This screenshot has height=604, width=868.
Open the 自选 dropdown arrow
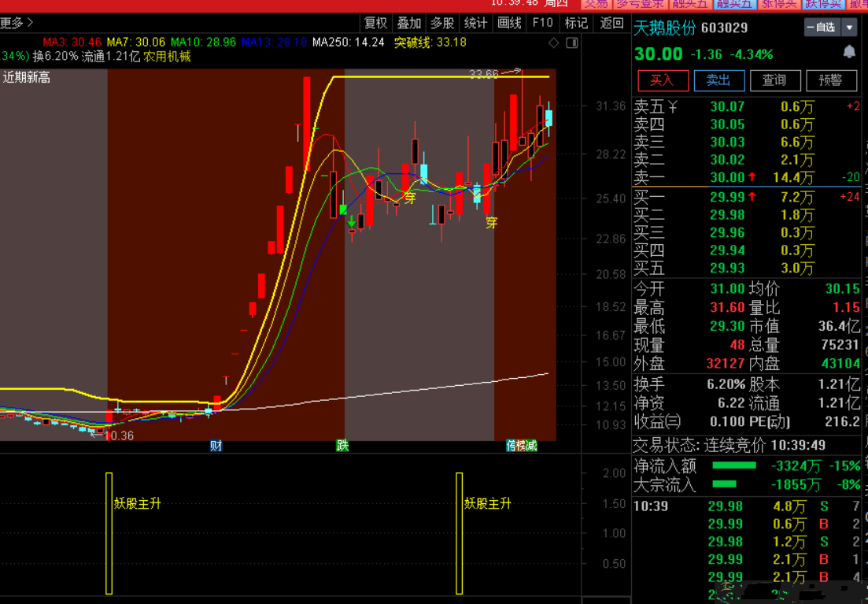[x=849, y=27]
